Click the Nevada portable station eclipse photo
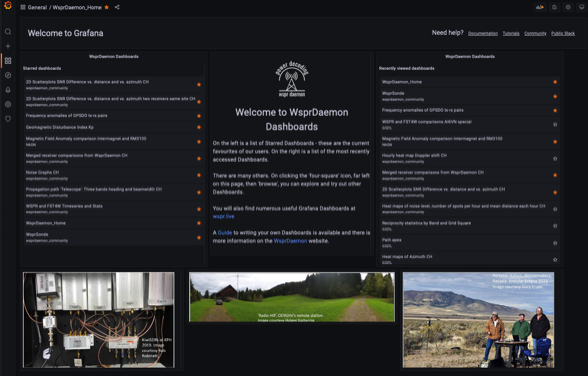This screenshot has height=376, width=588. [478, 320]
